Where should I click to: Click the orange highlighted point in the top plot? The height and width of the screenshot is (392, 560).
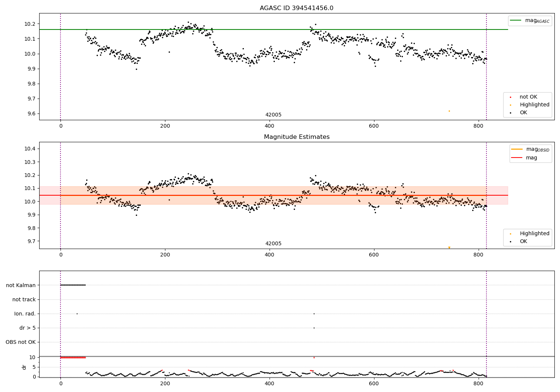449,111
